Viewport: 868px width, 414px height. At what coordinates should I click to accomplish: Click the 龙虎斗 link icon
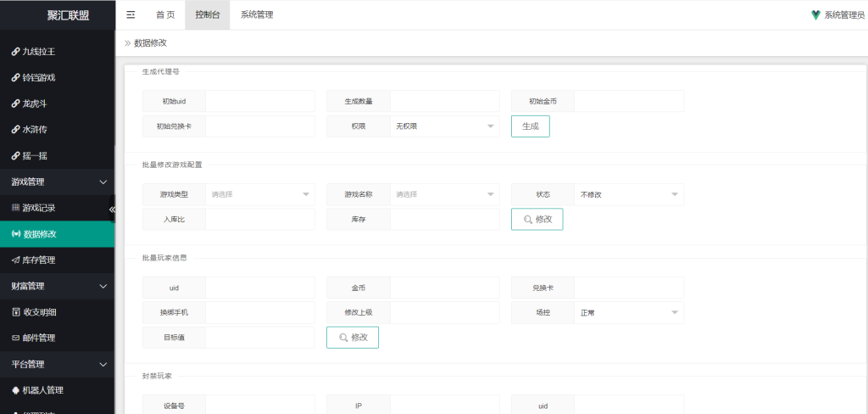(x=15, y=103)
